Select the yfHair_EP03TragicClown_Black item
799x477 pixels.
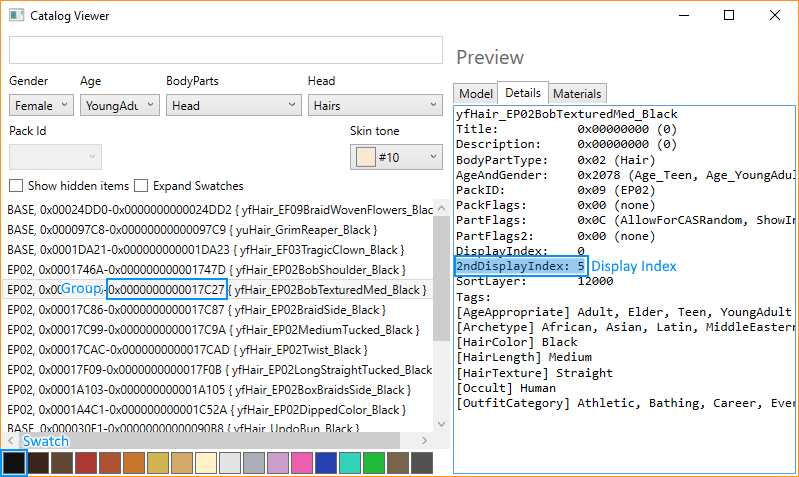pyautogui.click(x=205, y=250)
